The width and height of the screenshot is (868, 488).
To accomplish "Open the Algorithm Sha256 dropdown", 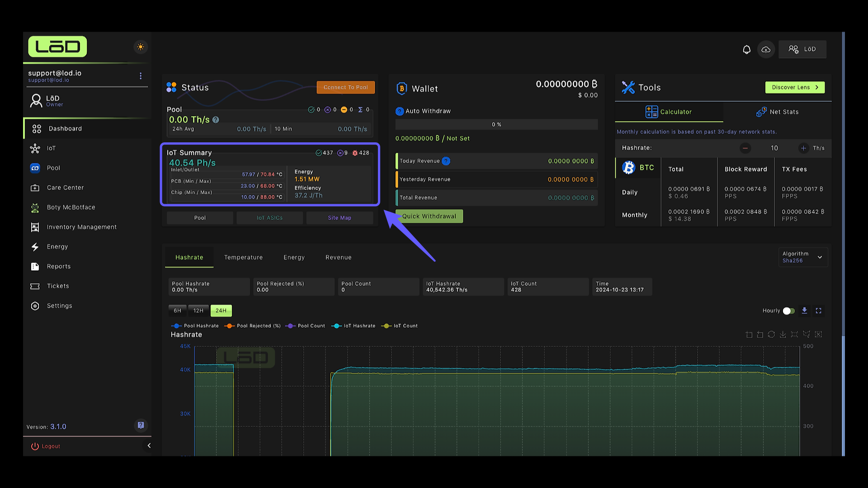I will tap(802, 257).
